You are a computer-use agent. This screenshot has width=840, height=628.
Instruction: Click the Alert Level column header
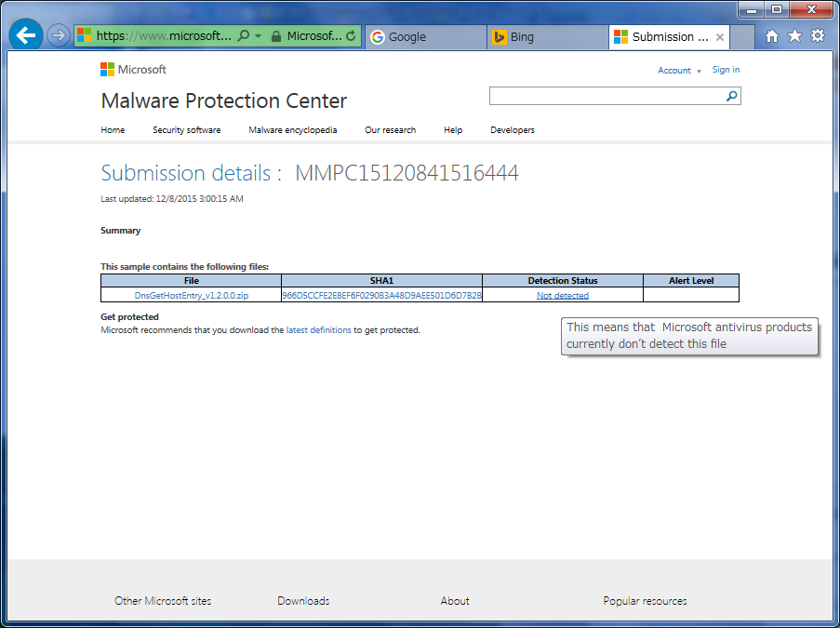(x=691, y=281)
